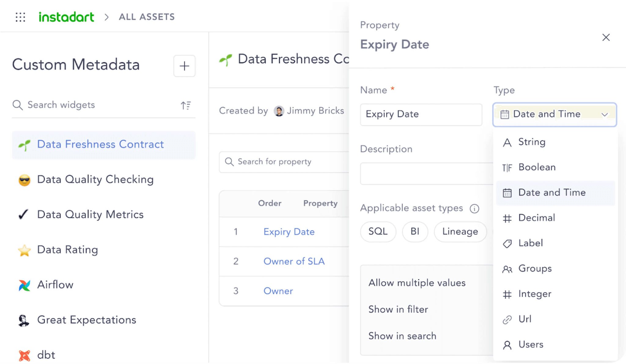Toggle the BI asset type chip
This screenshot has width=626, height=364.
tap(415, 231)
